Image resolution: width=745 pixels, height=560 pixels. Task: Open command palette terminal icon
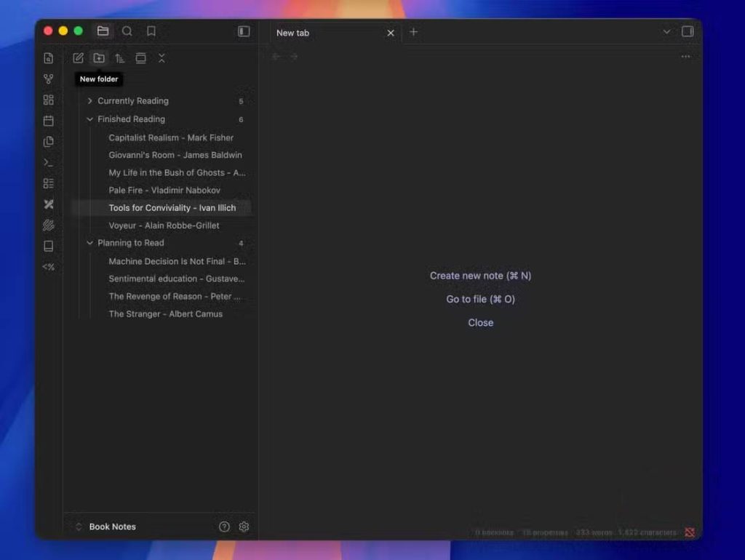49,162
